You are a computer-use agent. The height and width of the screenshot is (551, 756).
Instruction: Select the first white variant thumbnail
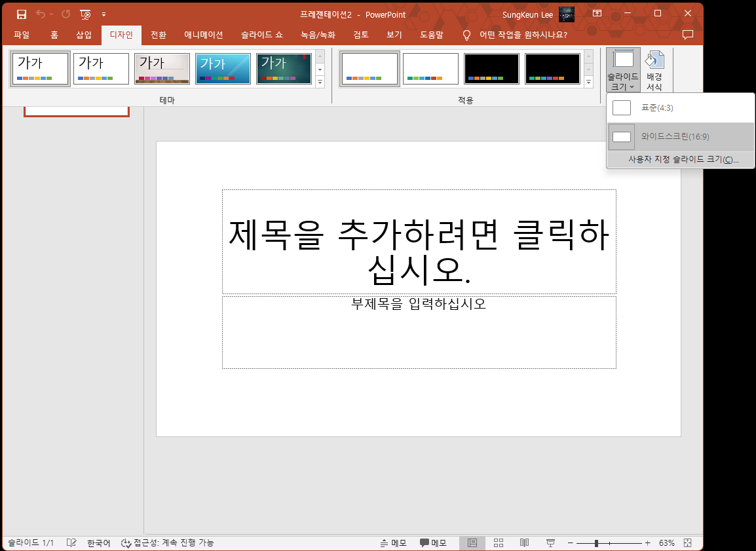tap(369, 68)
